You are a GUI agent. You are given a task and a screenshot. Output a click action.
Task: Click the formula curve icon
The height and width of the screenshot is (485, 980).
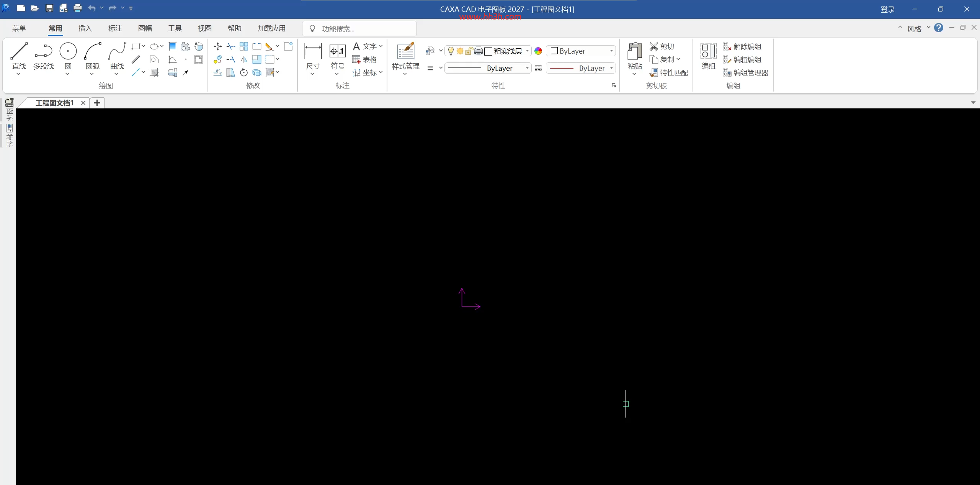(x=173, y=59)
